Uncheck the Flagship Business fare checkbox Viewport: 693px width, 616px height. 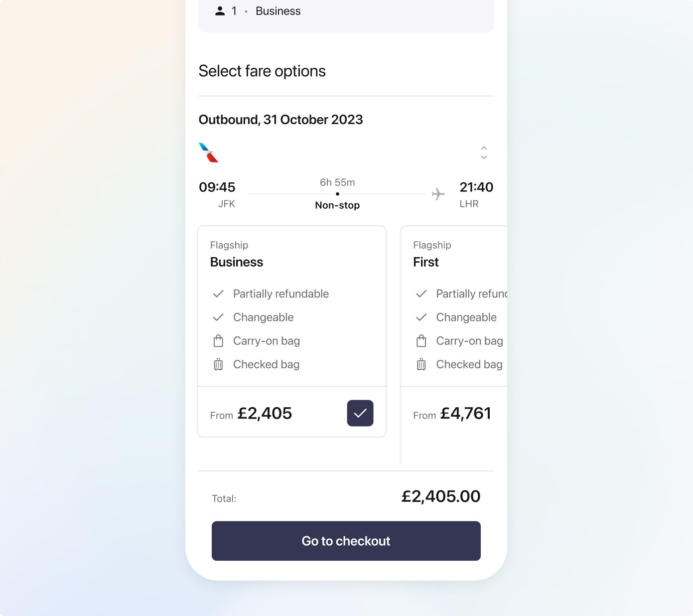360,413
